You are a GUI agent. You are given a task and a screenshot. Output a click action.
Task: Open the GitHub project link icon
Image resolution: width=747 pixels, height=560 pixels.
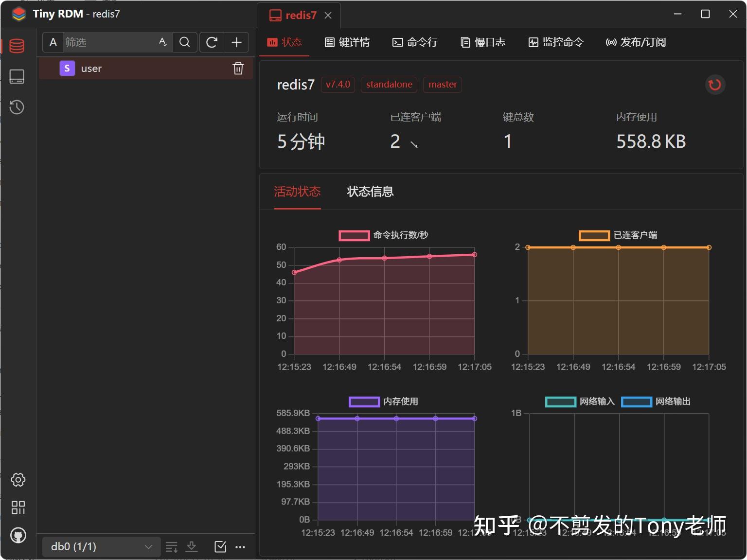[18, 535]
